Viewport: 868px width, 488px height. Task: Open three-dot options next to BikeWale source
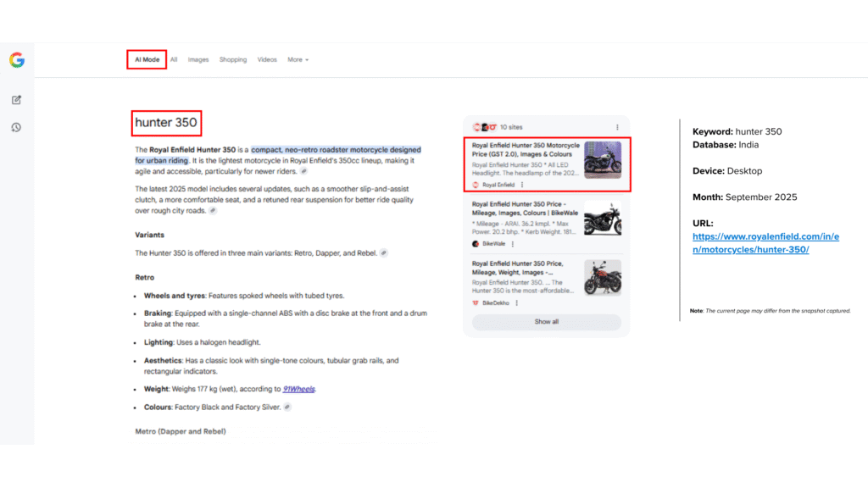513,243
